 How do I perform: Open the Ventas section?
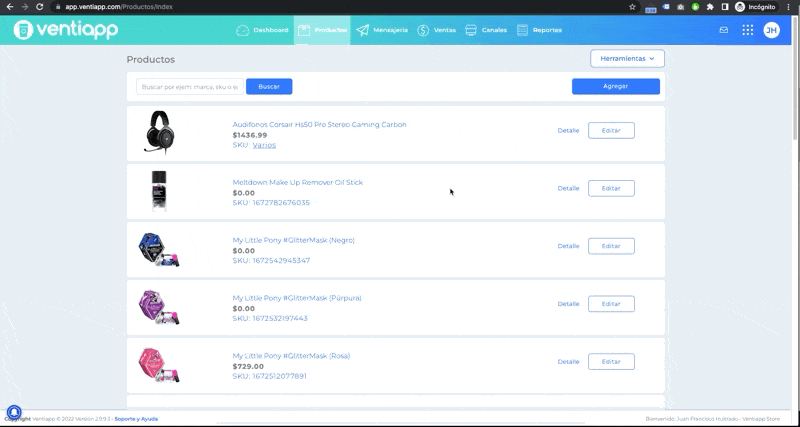pyautogui.click(x=436, y=30)
